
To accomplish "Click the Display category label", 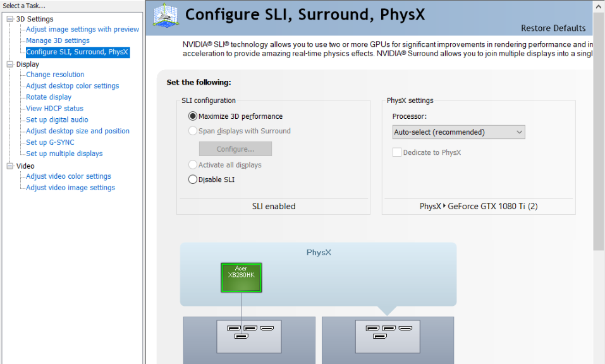I will [27, 64].
